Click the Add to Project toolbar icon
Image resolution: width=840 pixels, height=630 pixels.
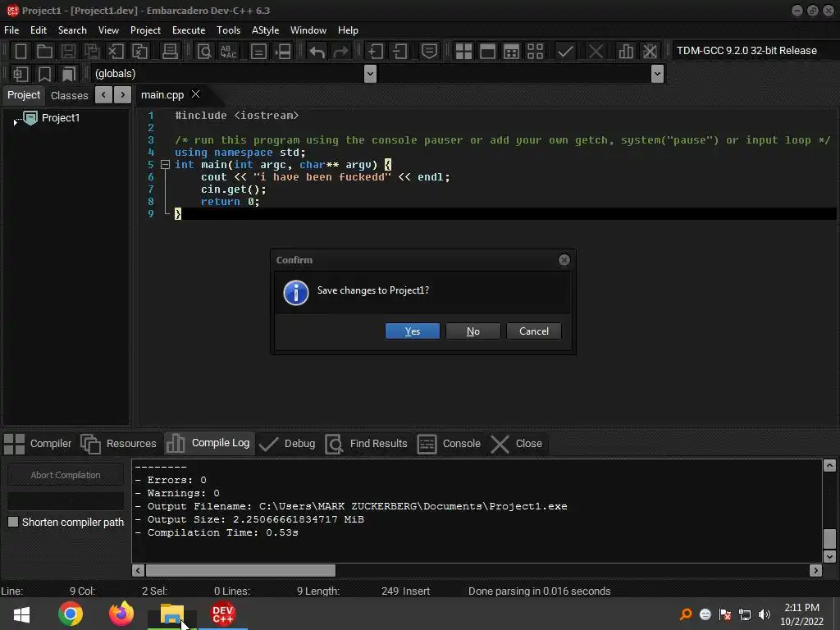pyautogui.click(x=376, y=52)
